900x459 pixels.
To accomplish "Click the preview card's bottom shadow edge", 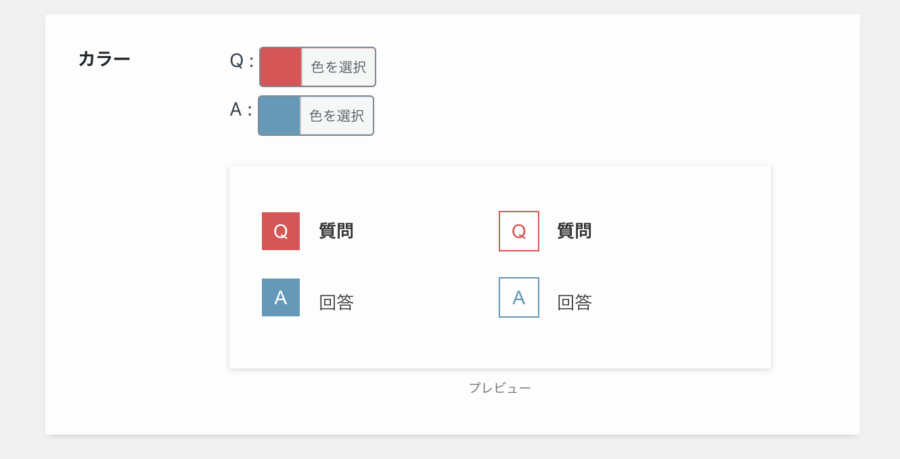I will pyautogui.click(x=500, y=368).
